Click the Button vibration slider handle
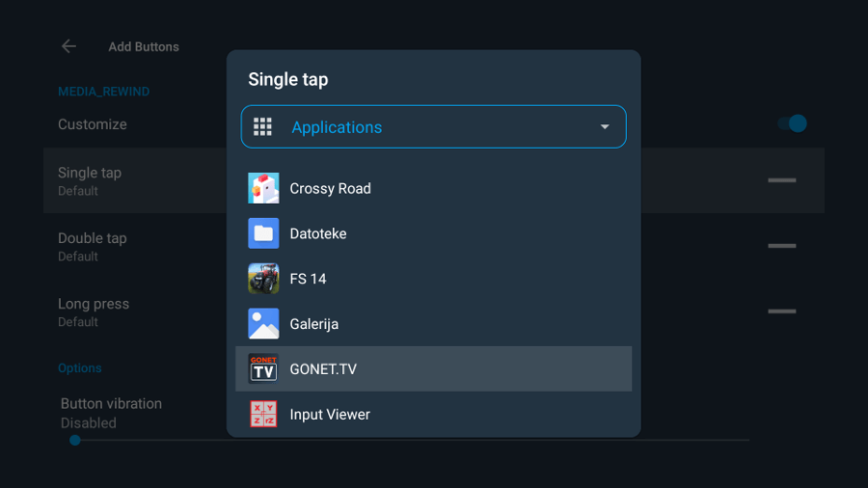 coord(75,441)
